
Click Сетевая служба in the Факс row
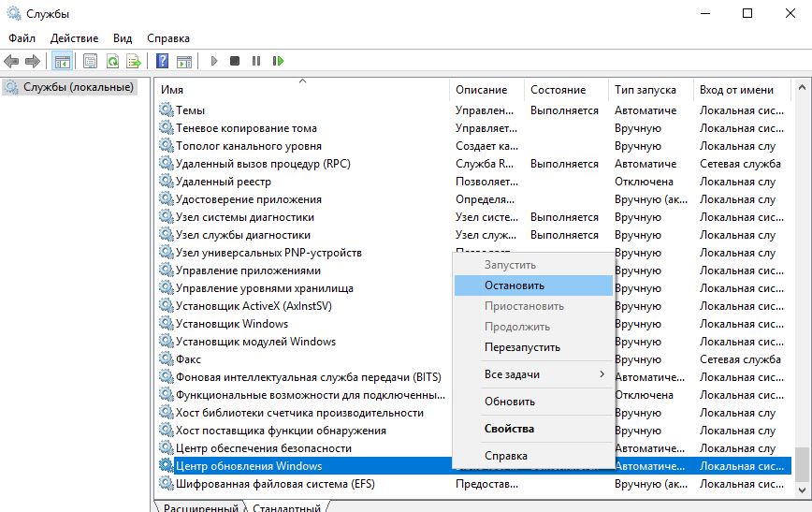[740, 359]
